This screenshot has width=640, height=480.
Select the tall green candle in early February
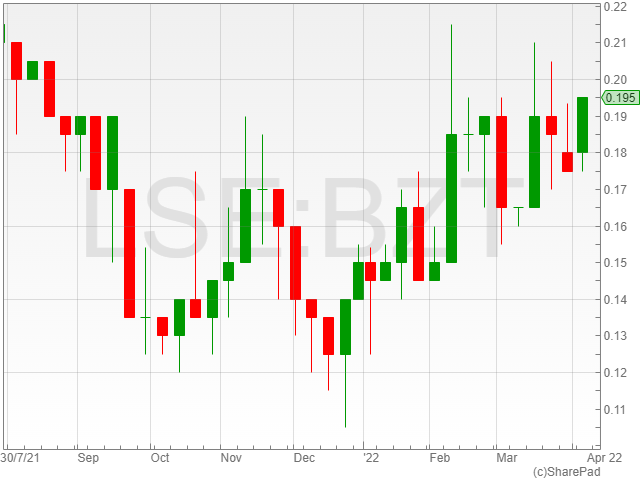pyautogui.click(x=452, y=198)
